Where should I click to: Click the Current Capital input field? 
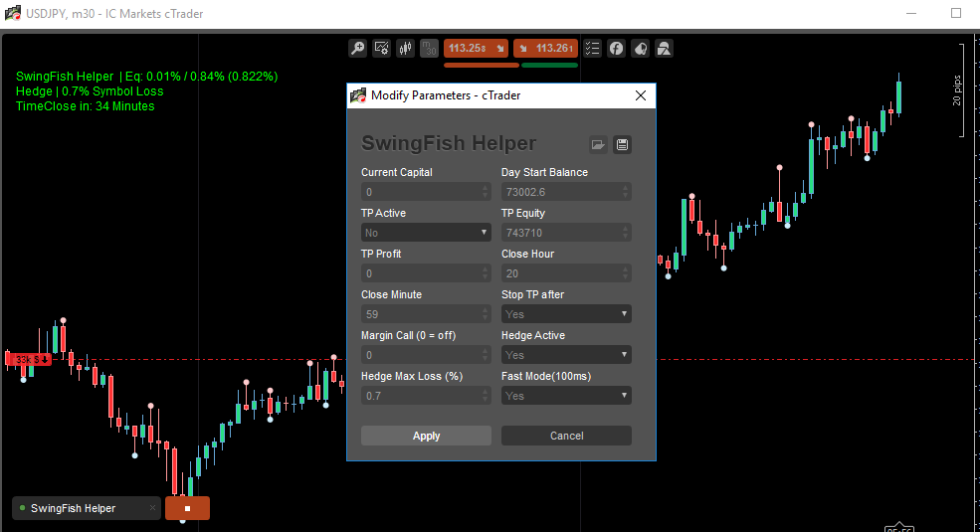click(426, 192)
